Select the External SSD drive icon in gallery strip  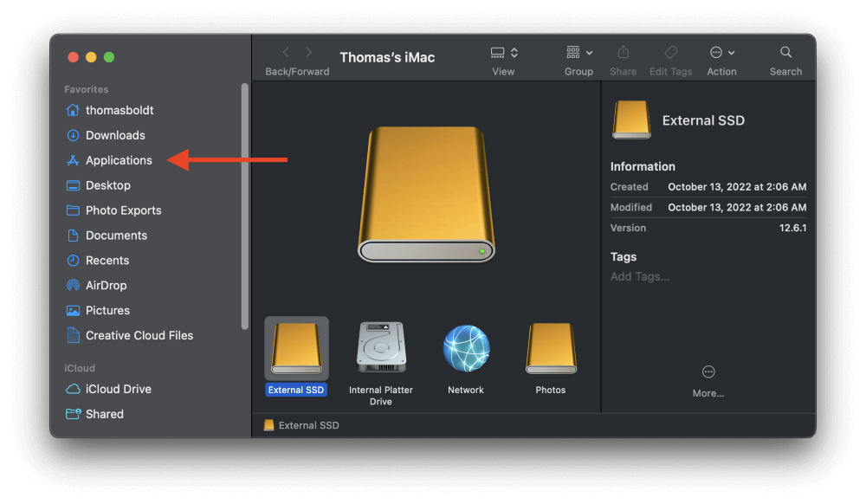pos(296,348)
